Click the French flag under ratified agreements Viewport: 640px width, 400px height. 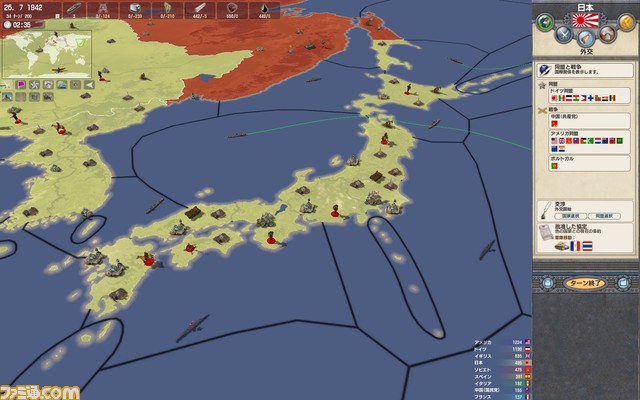click(575, 246)
